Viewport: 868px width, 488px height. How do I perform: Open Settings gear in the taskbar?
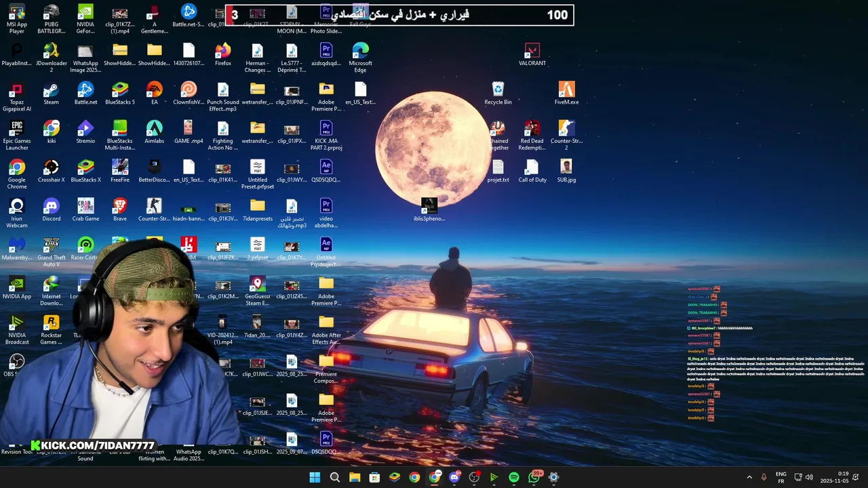click(x=553, y=477)
